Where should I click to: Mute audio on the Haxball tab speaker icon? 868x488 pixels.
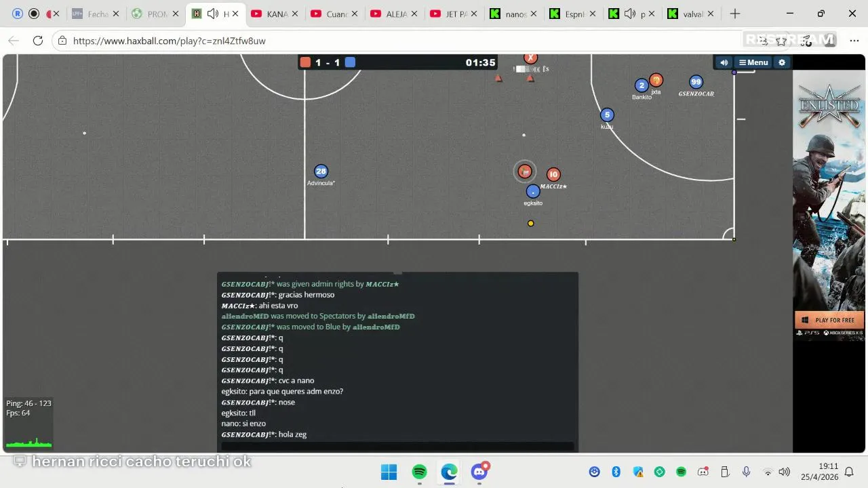click(213, 14)
